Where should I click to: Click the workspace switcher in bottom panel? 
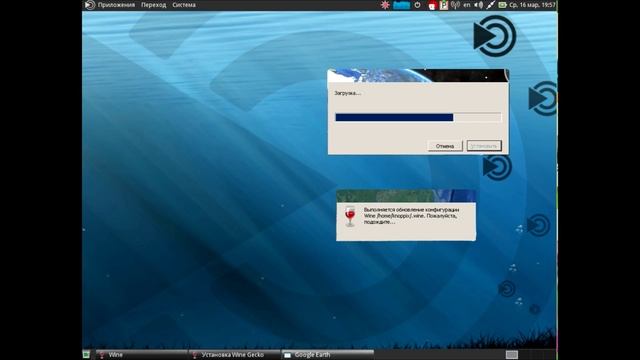(511, 355)
